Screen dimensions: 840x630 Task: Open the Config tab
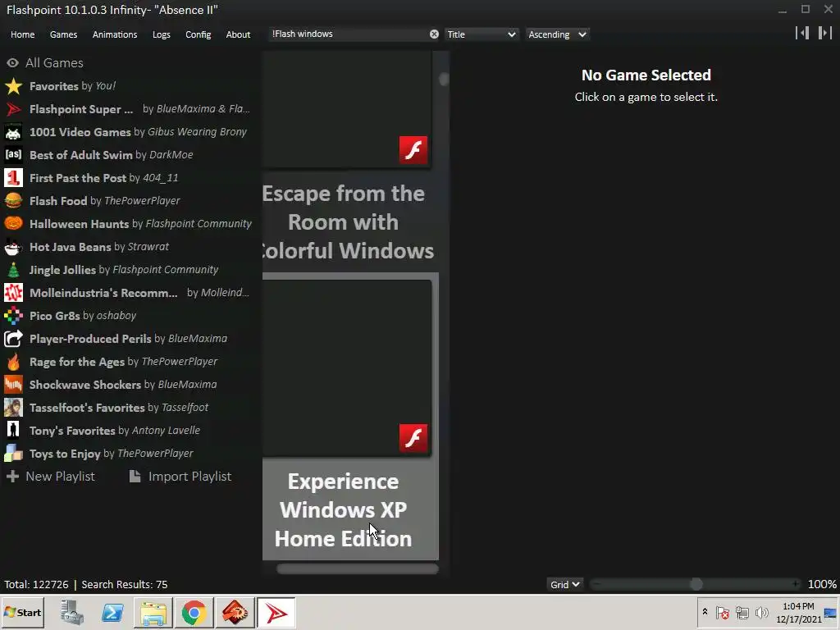click(x=199, y=34)
